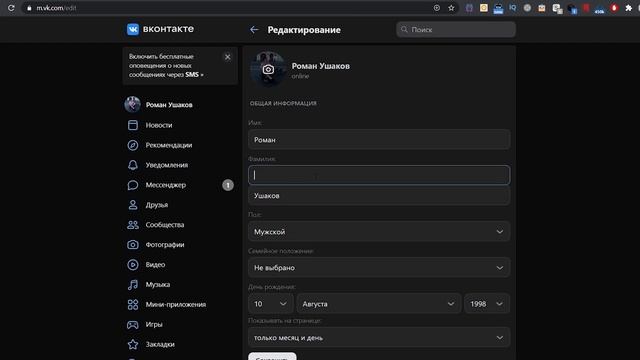640x360 pixels.
Task: Open the Новости menu item
Action: 159,125
